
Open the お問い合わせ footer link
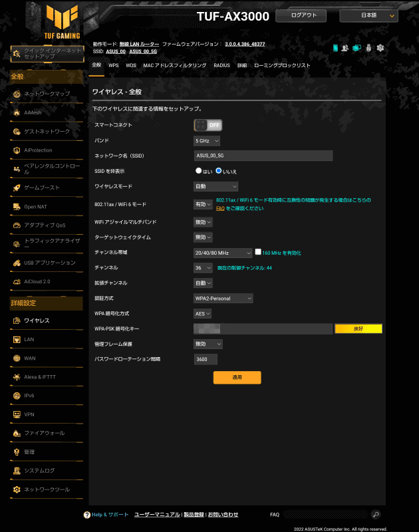point(223,515)
